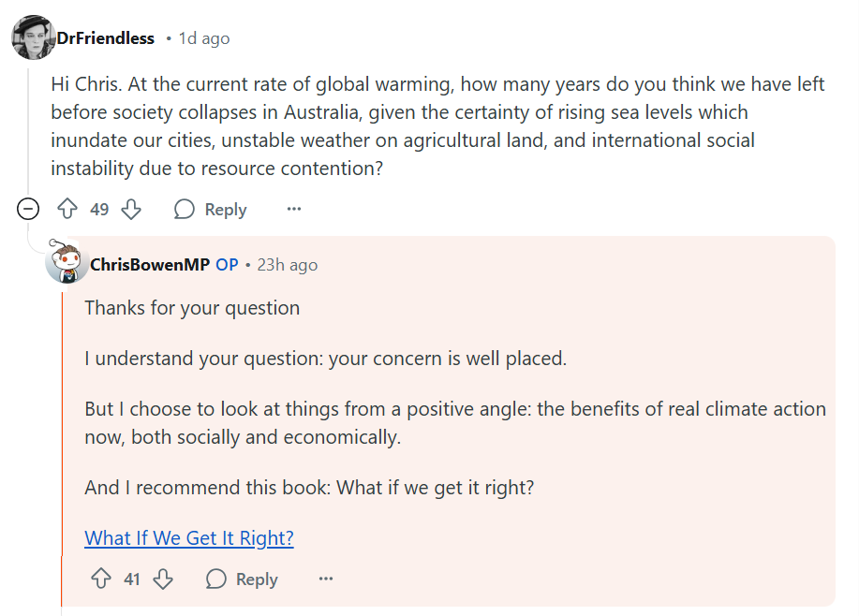Visit the ChrisBowenMP username profile

[150, 265]
